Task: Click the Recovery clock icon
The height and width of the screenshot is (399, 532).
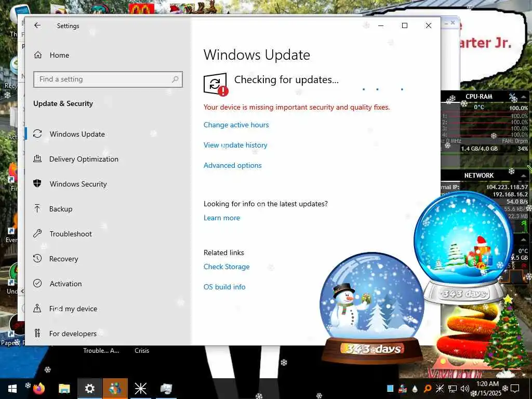Action: click(x=37, y=258)
